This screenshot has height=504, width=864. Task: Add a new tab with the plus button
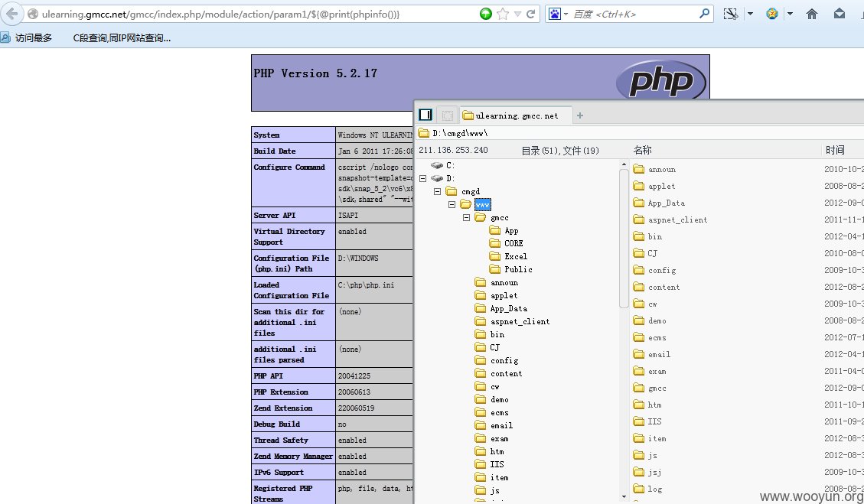click(579, 115)
